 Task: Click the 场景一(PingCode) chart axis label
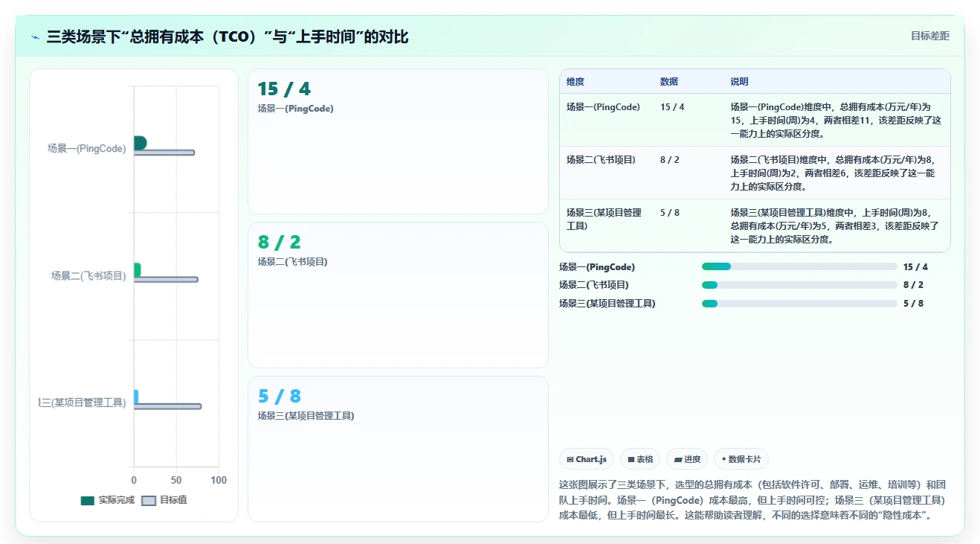(87, 149)
